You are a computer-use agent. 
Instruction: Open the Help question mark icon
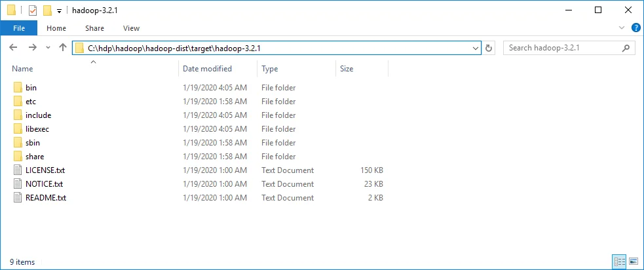(x=634, y=28)
